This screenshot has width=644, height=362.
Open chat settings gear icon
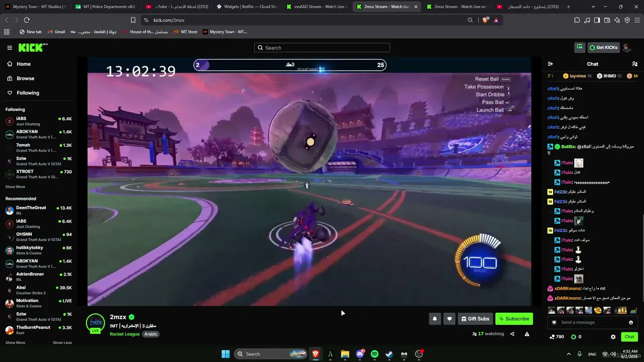click(613, 337)
